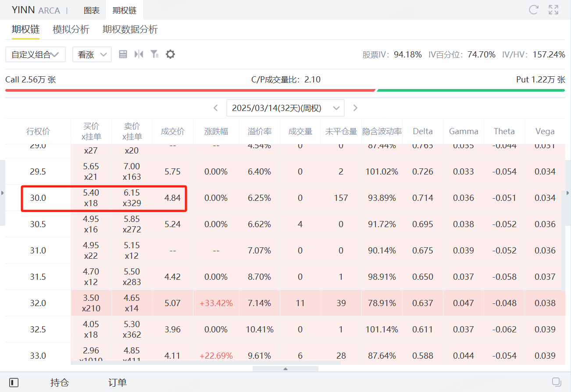Screen dimensions: 571x392
Task: Select the 32.0 strike price cell
Action: [x=38, y=303]
